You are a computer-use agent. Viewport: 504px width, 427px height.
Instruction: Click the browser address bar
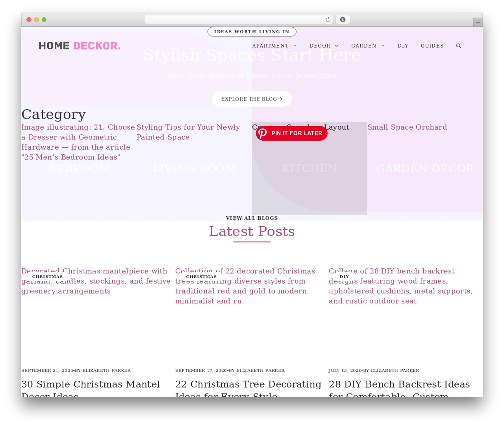tap(238, 20)
